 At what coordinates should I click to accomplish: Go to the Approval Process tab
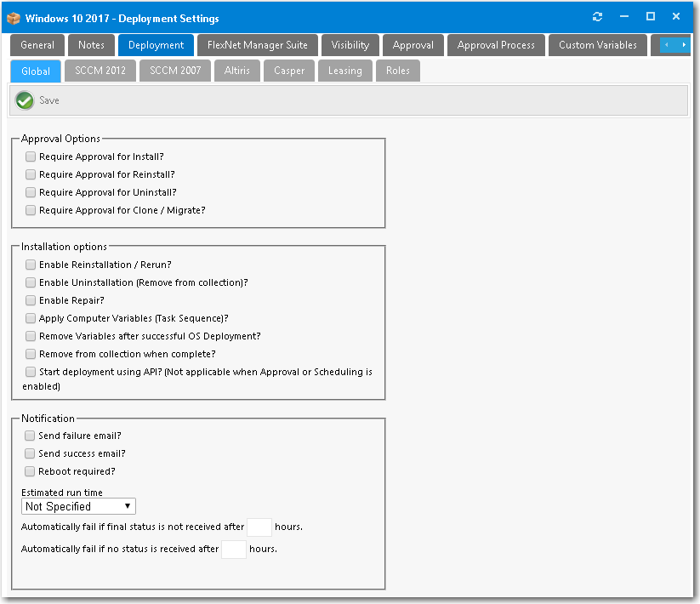(496, 45)
